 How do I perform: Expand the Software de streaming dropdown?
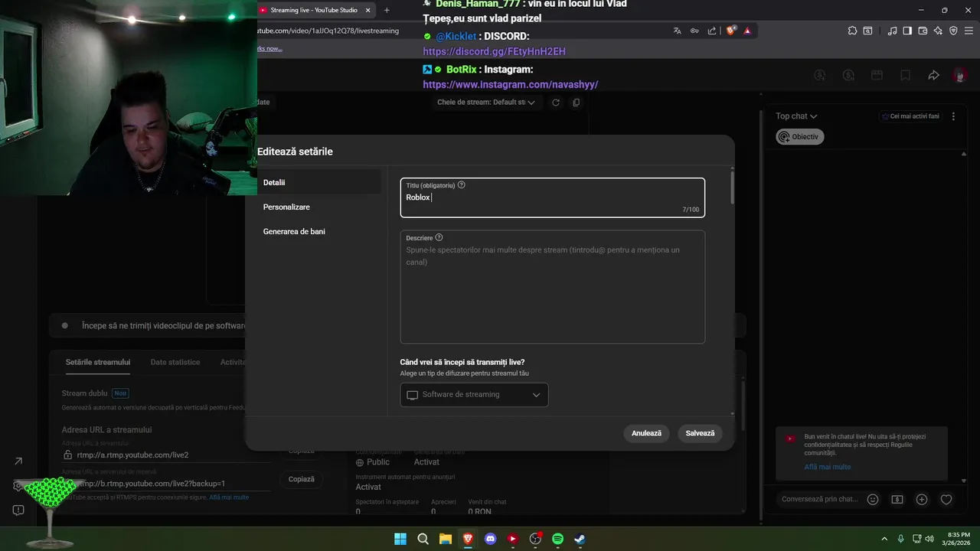point(474,395)
